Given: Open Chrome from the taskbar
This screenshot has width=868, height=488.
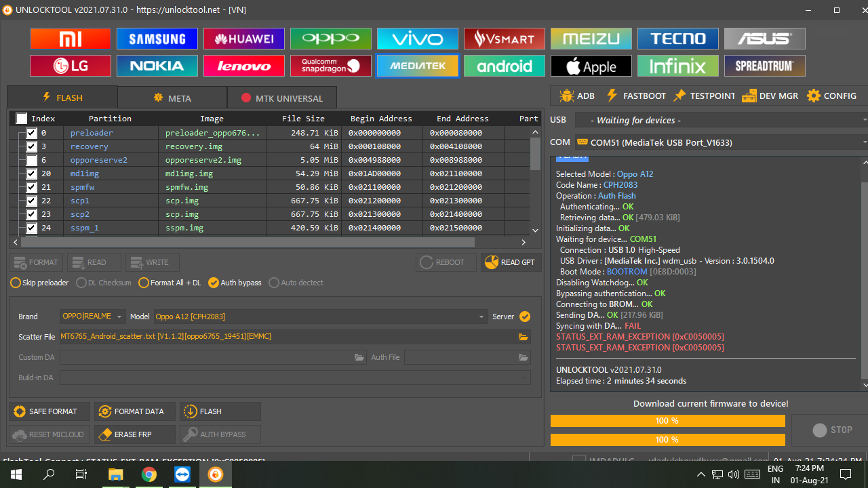Looking at the screenshot, I should point(149,474).
